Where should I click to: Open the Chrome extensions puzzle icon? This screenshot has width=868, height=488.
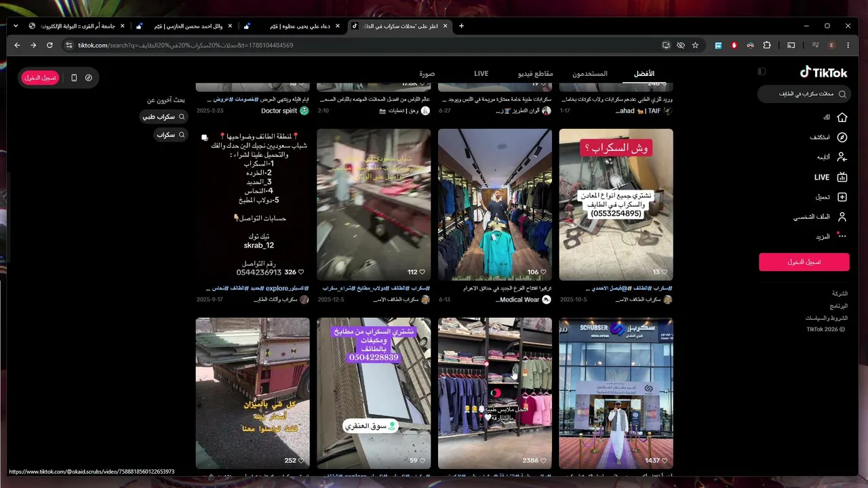[x=767, y=45]
